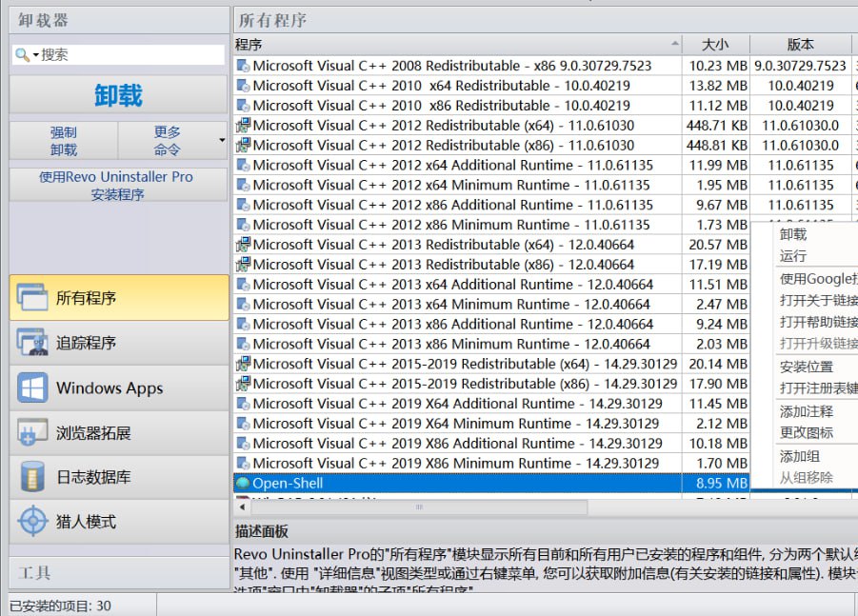Click the 程序 column sort arrow
Screen dimensions: 858x616
coord(675,42)
